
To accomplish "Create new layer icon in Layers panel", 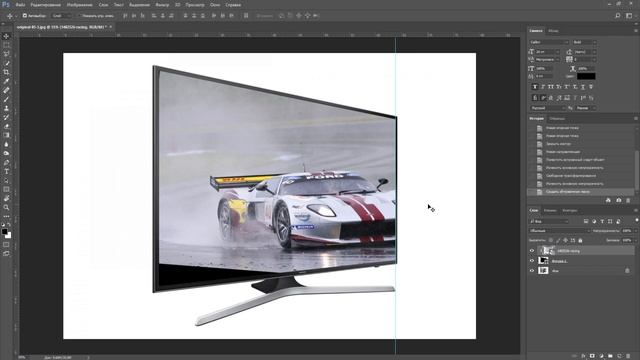I will pos(619,356).
